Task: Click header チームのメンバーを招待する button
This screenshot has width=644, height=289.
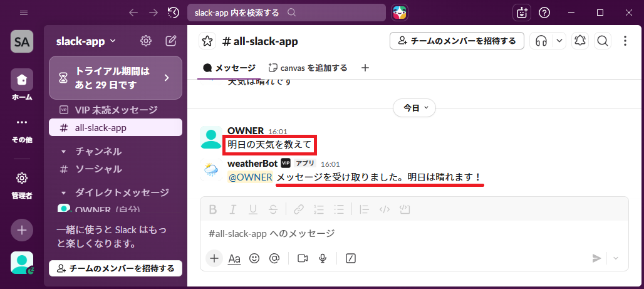Action: point(457,41)
